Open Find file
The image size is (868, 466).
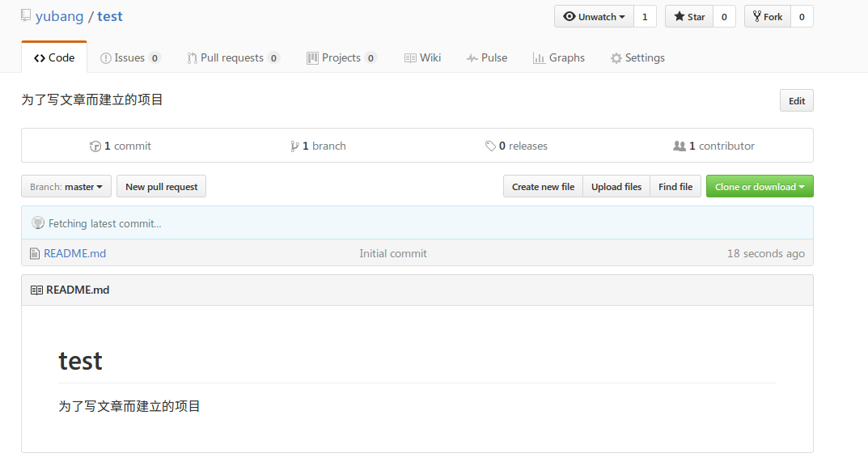click(675, 187)
